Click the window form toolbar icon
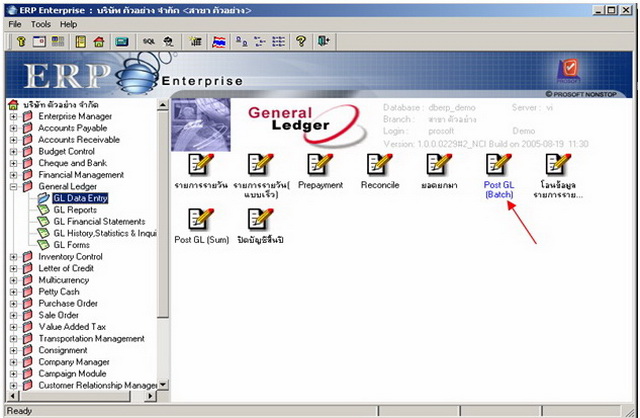Image resolution: width=640 pixels, height=418 pixels. [x=39, y=41]
